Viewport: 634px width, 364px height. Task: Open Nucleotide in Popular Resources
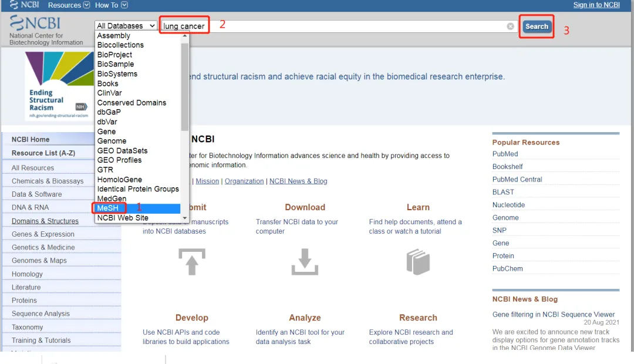pyautogui.click(x=508, y=205)
